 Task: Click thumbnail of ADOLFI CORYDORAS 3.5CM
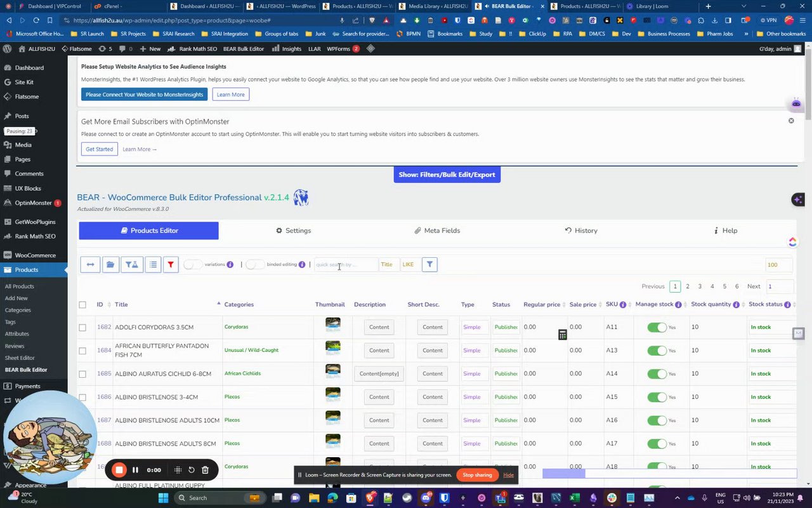(x=333, y=325)
